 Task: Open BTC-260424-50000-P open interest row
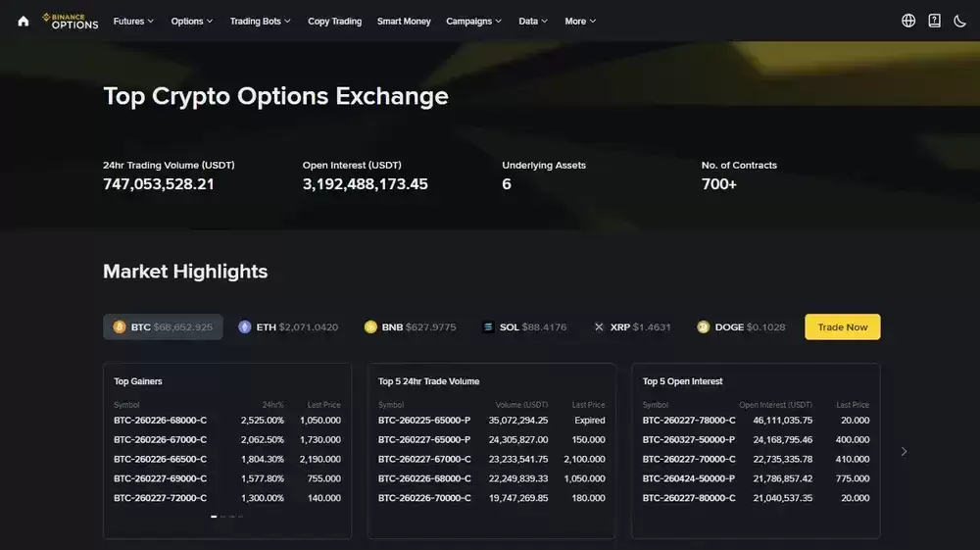click(x=756, y=478)
